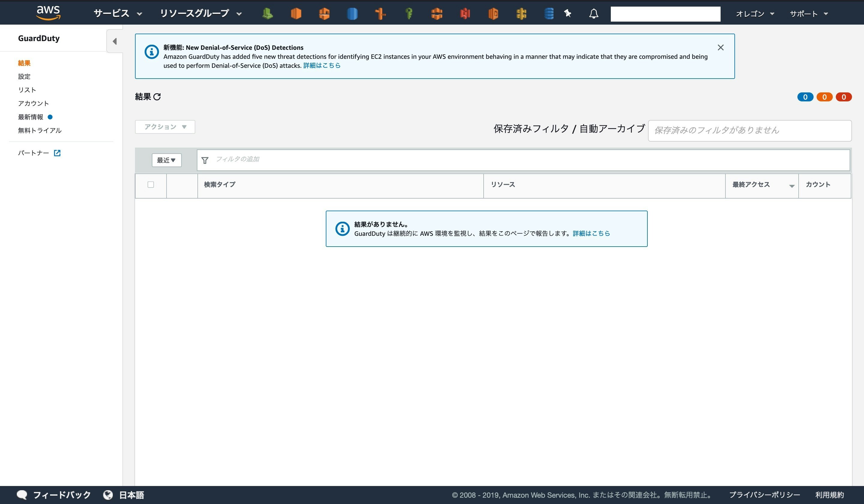Open the サポート dropdown menu
The height and width of the screenshot is (504, 864).
click(809, 14)
